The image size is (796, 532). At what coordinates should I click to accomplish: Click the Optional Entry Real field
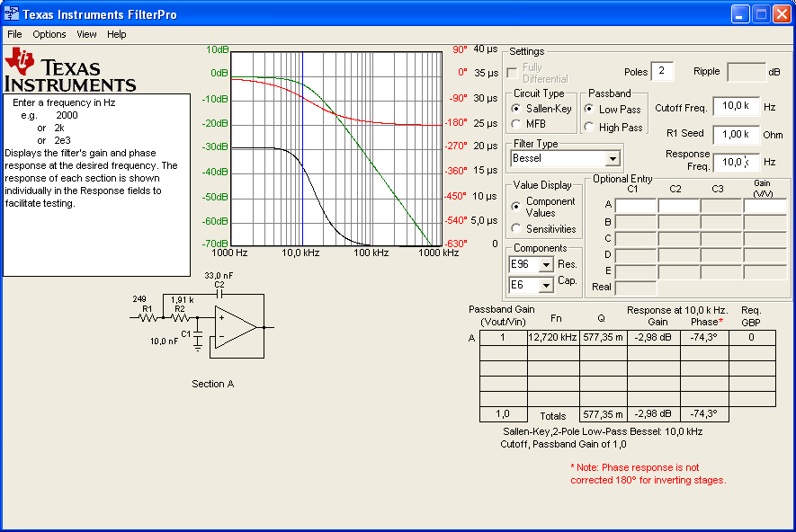tap(636, 288)
